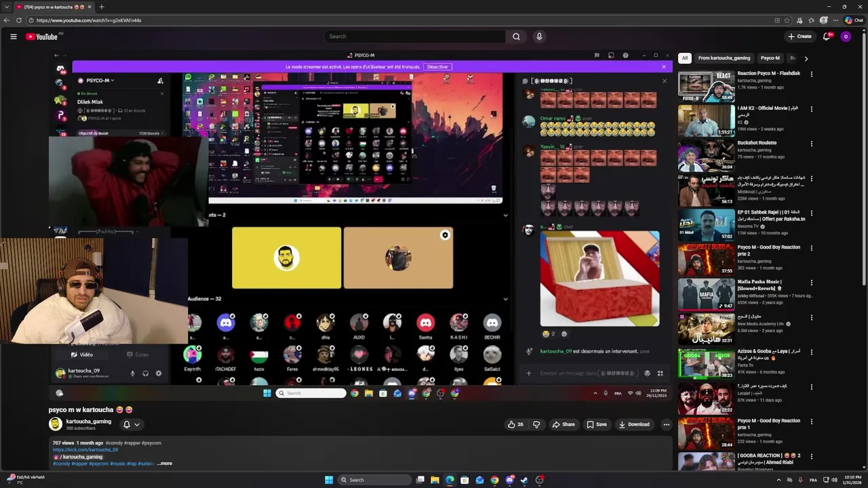This screenshot has width=868, height=488.
Task: Click the Create button
Action: click(800, 37)
